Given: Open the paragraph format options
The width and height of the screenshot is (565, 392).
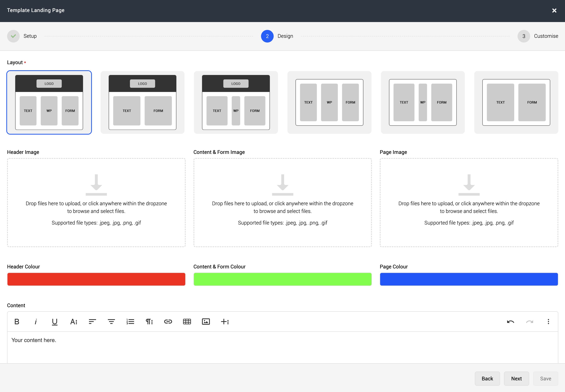Looking at the screenshot, I should (149, 322).
